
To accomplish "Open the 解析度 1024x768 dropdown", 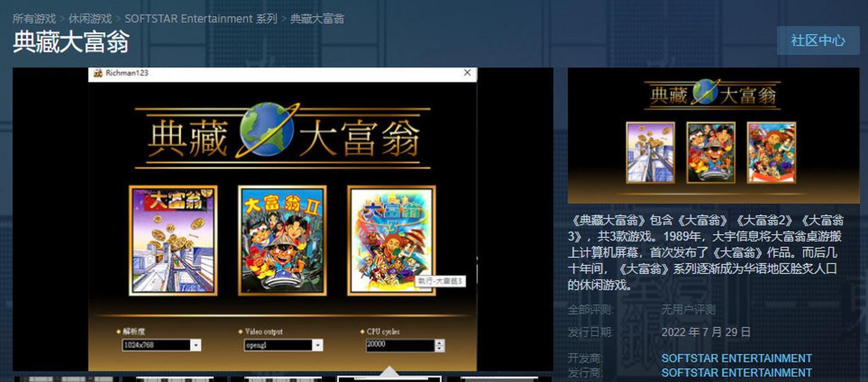I will click(161, 345).
